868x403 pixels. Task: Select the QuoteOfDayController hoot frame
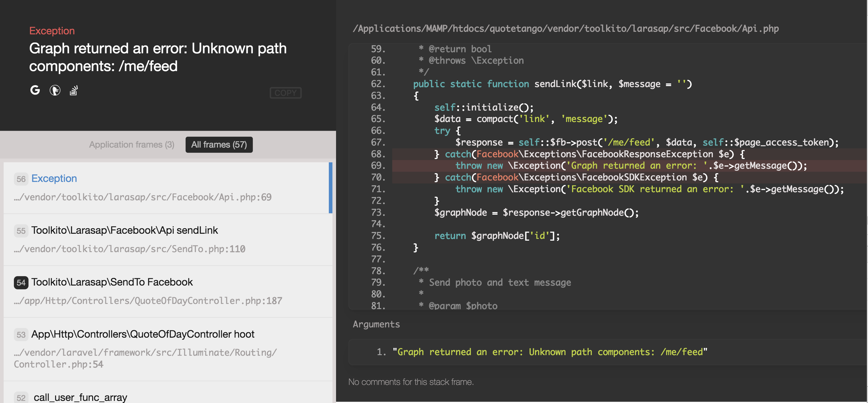click(x=143, y=334)
